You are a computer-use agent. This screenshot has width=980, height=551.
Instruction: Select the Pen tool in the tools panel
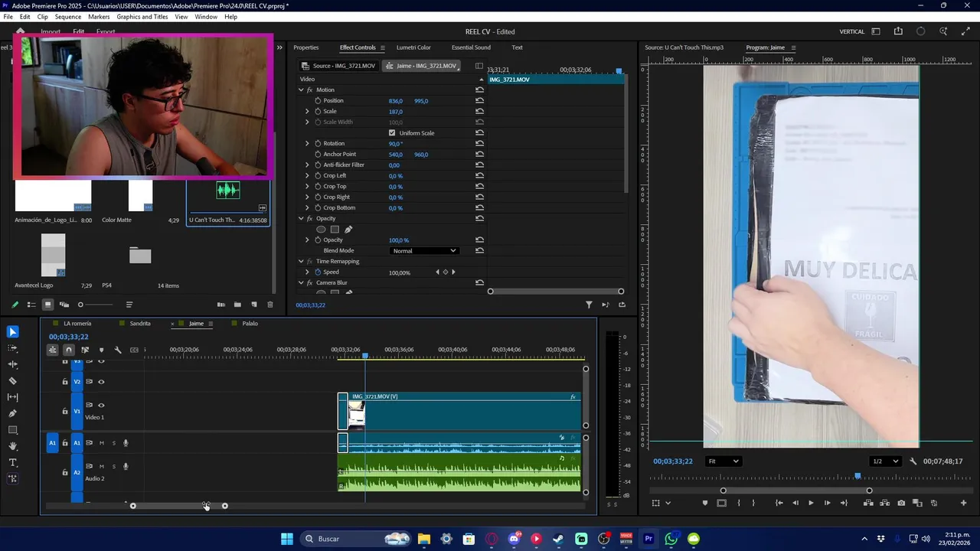click(x=12, y=413)
